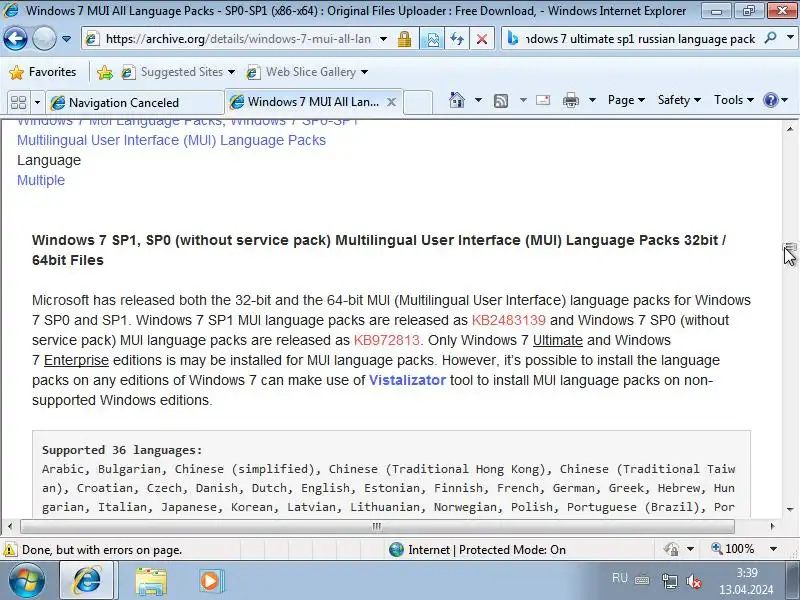800x600 pixels.
Task: Stop loading with the red X icon
Action: pyautogui.click(x=481, y=39)
